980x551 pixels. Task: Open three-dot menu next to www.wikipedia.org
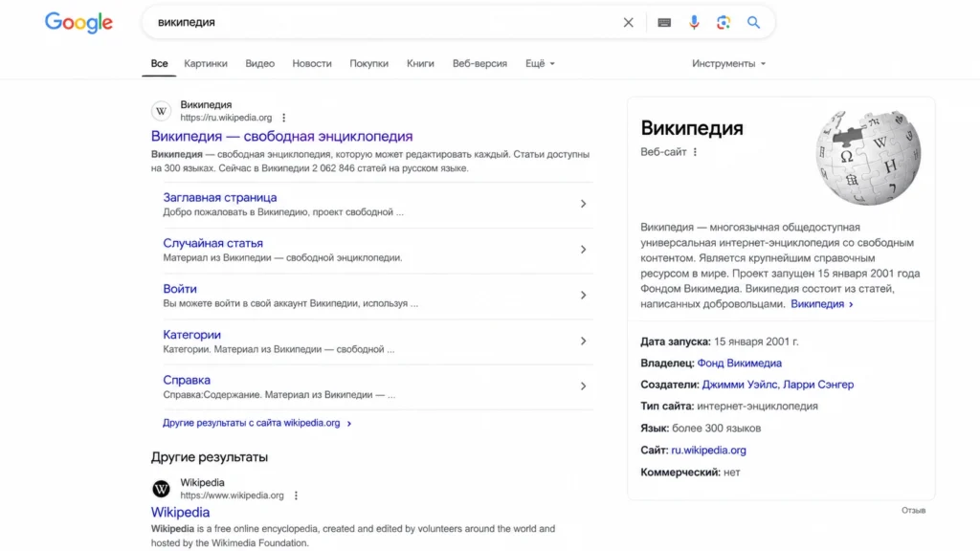point(296,496)
